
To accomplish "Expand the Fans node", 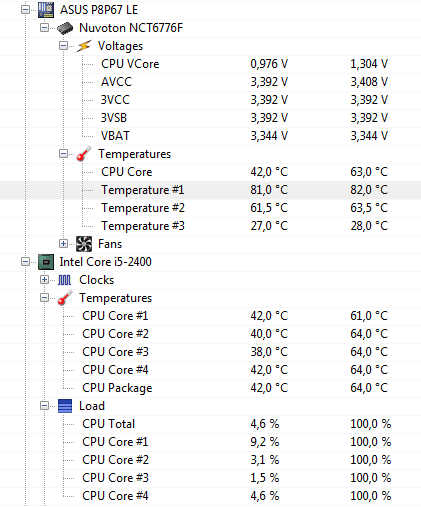I will (63, 244).
